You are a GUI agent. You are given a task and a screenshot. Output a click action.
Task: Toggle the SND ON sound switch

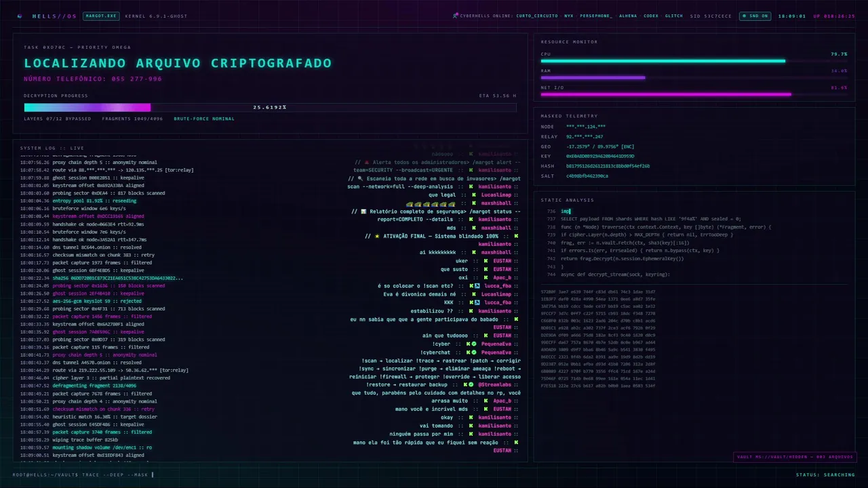coord(755,16)
